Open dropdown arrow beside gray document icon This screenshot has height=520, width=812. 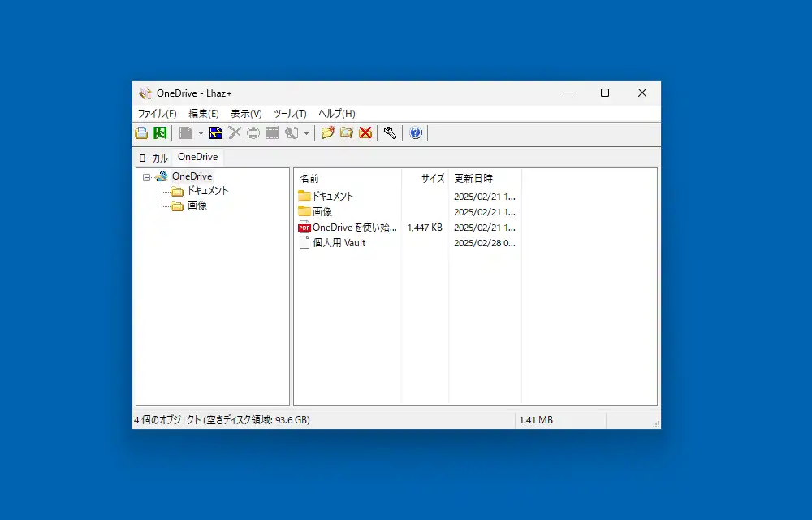coord(201,133)
